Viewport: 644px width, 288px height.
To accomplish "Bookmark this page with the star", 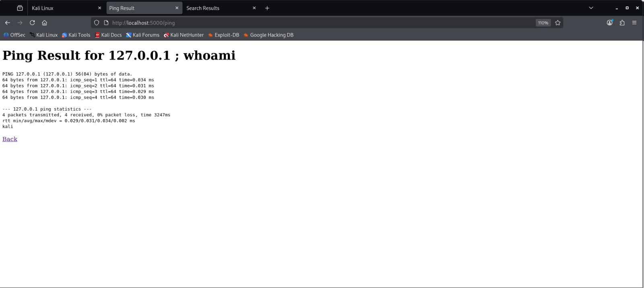I will pyautogui.click(x=558, y=23).
